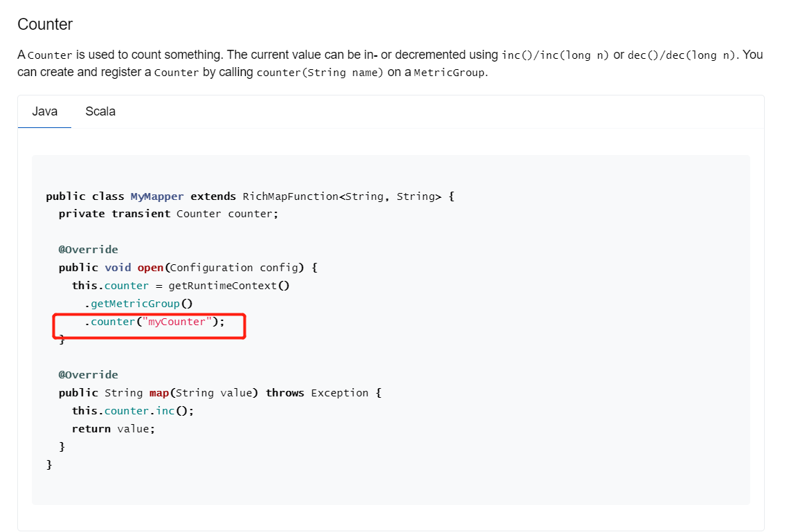Switch to the Java tab

pos(44,111)
